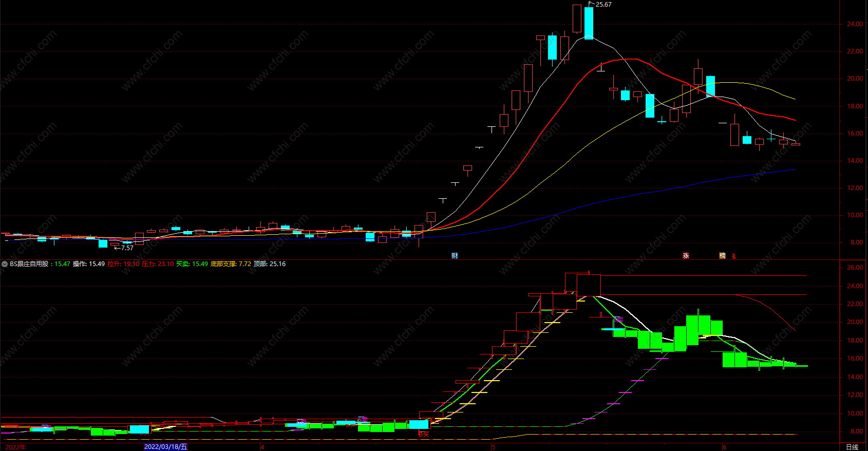Image resolution: width=868 pixels, height=451 pixels.
Task: Expand the BS跟庄自用股 indicator dropdown arrow
Action: [5, 264]
